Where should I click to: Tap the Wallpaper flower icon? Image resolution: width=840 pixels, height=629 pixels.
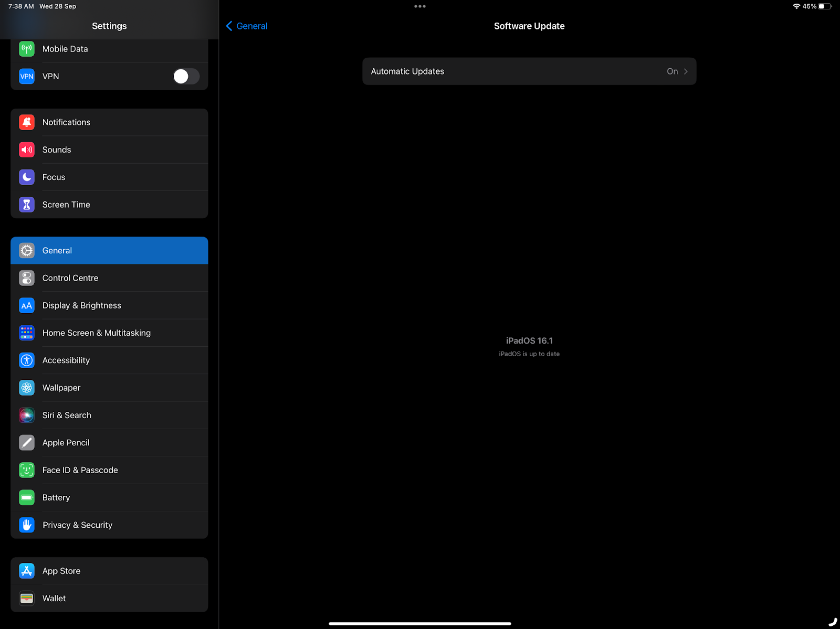(x=27, y=388)
